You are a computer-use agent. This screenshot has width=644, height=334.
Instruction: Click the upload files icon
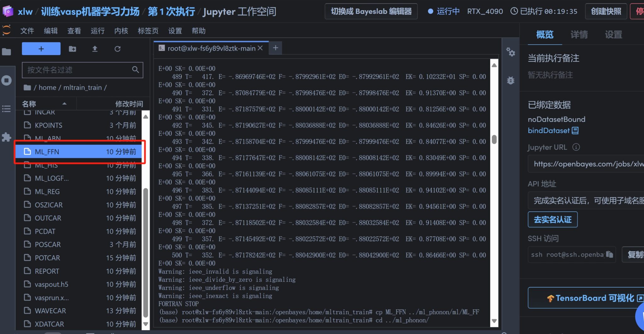click(95, 49)
